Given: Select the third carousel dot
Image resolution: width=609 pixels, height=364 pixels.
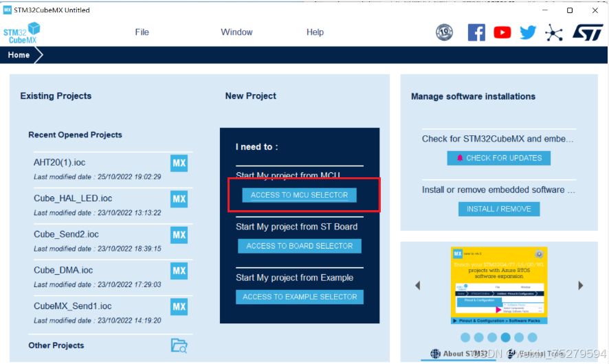Looking at the screenshot, I should coord(492,337).
